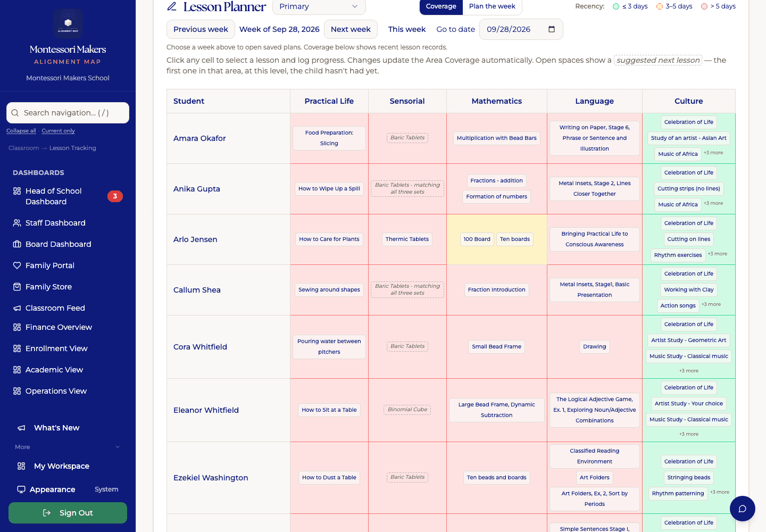This screenshot has height=532, width=766.
Task: Click the Sign Out button
Action: pyautogui.click(x=68, y=513)
